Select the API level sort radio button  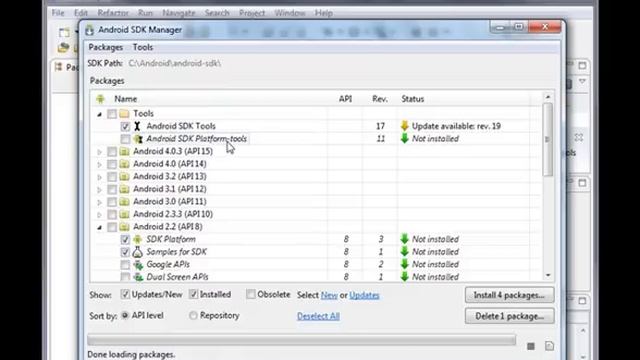point(125,315)
